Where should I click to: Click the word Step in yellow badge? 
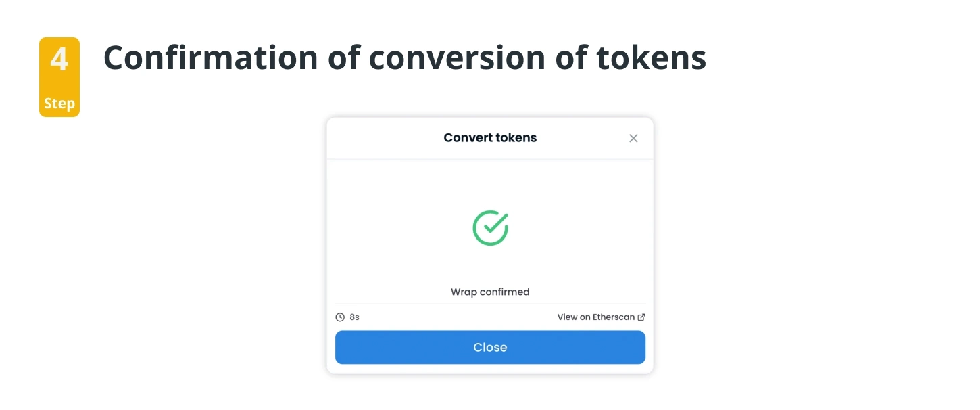(59, 104)
